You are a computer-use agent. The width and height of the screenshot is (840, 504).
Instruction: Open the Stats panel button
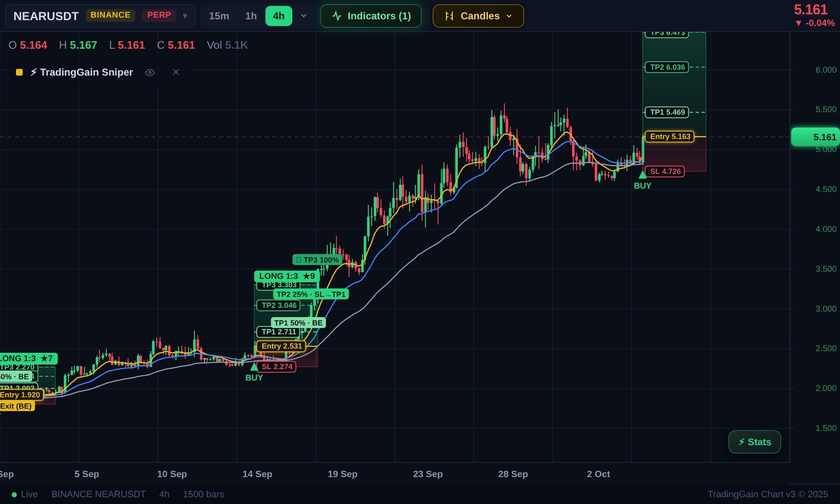755,442
